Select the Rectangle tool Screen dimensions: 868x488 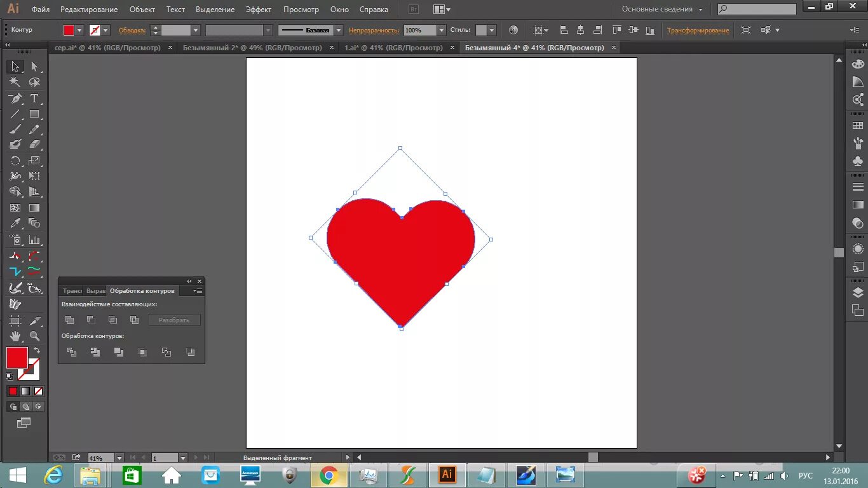[x=34, y=114]
